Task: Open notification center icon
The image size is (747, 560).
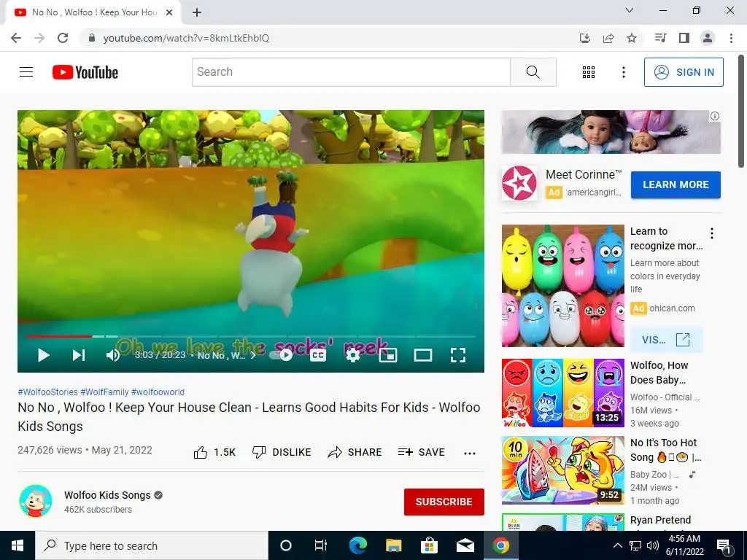Action: pos(724,545)
